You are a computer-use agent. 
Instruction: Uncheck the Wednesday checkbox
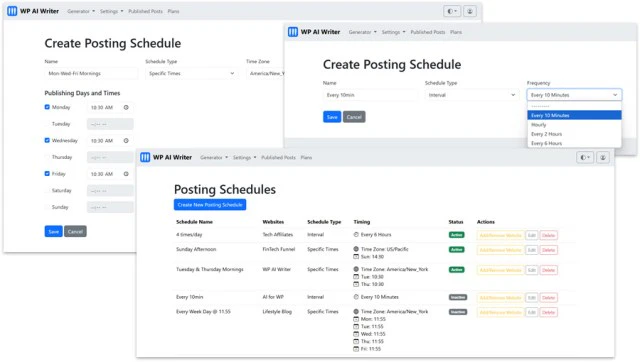(x=47, y=140)
